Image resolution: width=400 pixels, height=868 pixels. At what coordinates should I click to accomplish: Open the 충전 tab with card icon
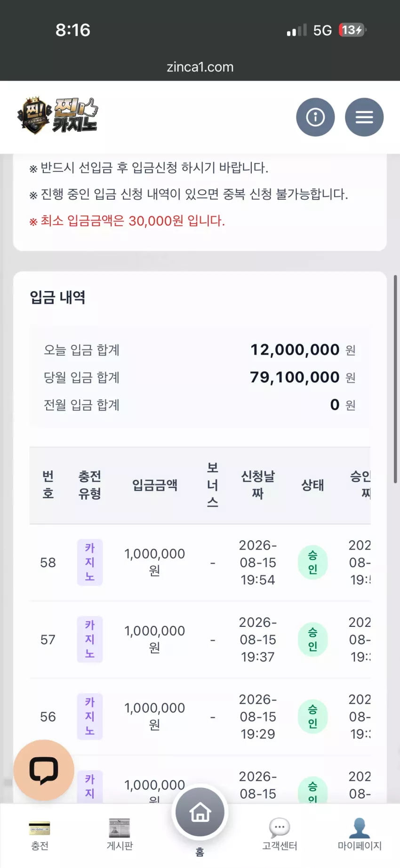coord(40,835)
